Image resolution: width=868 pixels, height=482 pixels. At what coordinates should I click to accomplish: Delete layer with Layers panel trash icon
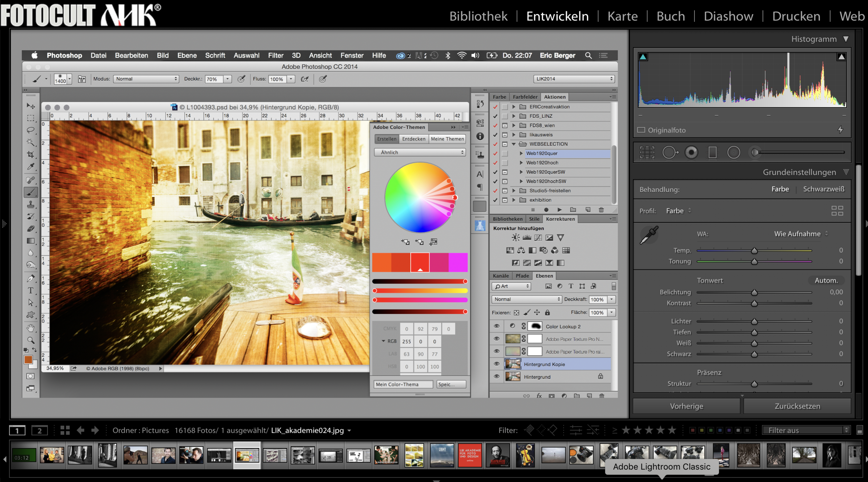pyautogui.click(x=602, y=396)
